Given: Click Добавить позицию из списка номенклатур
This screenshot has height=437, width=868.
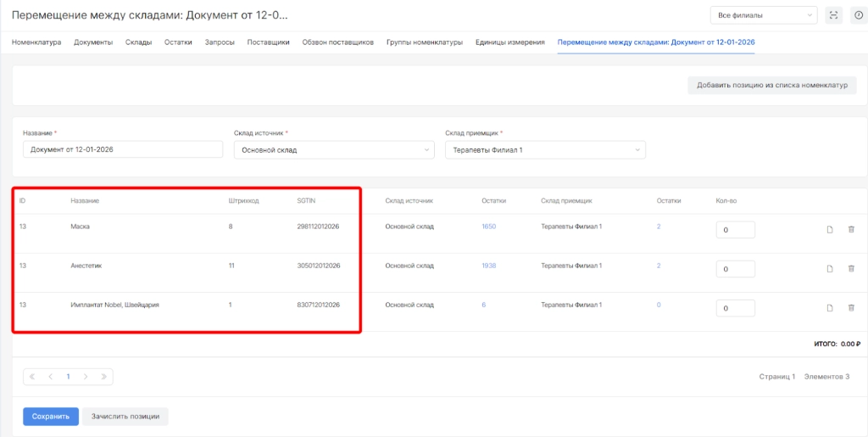Looking at the screenshot, I should pyautogui.click(x=771, y=85).
